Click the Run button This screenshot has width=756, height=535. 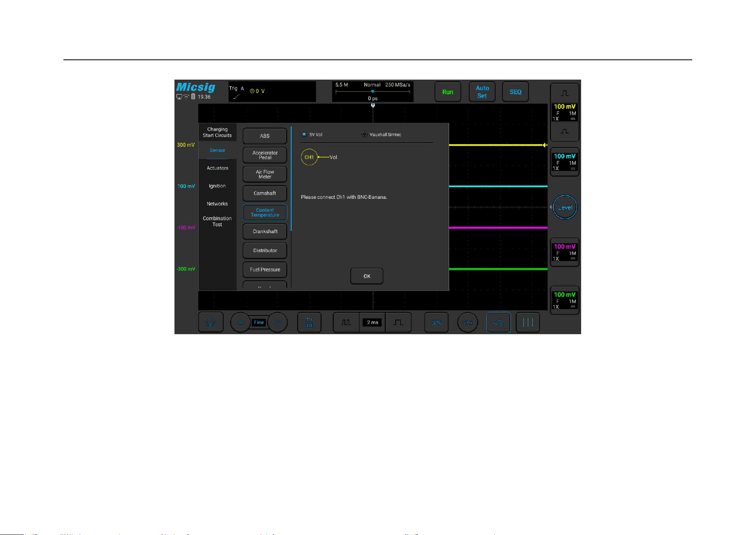click(x=448, y=92)
